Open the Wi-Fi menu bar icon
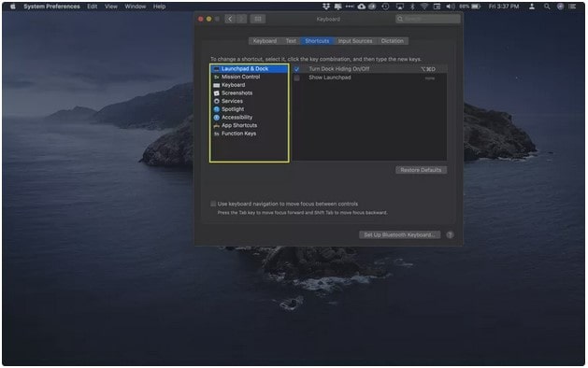The image size is (588, 368). click(424, 7)
